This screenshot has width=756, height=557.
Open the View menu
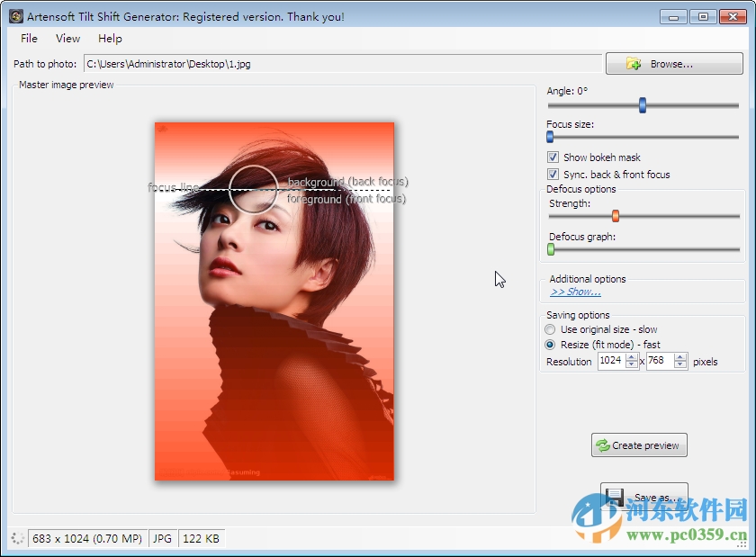(x=67, y=39)
